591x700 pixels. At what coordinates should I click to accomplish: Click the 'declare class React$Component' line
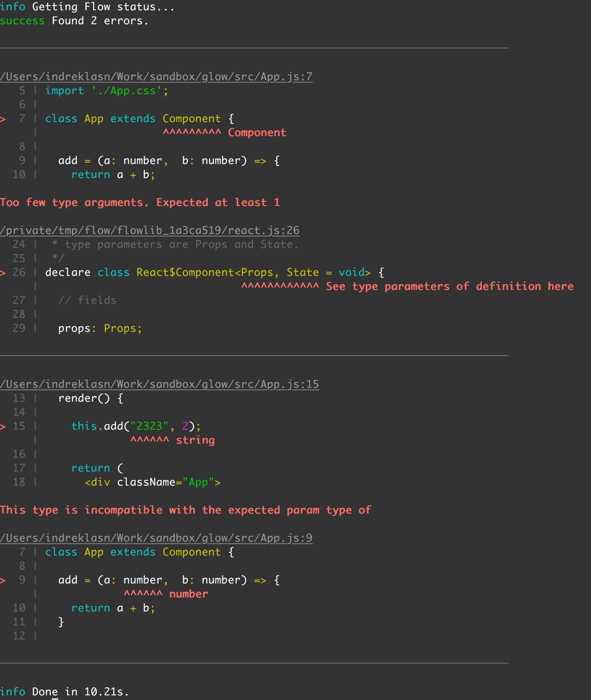point(214,272)
